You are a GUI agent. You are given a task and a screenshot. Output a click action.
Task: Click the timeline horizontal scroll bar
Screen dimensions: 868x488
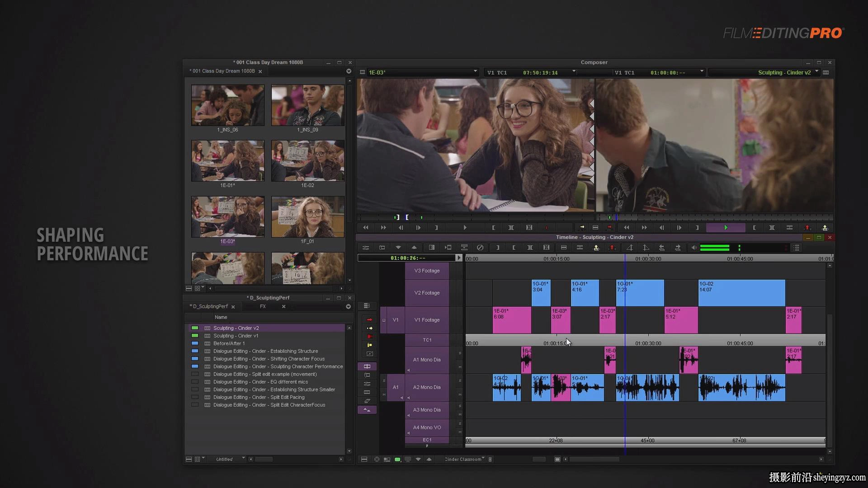pos(594,459)
